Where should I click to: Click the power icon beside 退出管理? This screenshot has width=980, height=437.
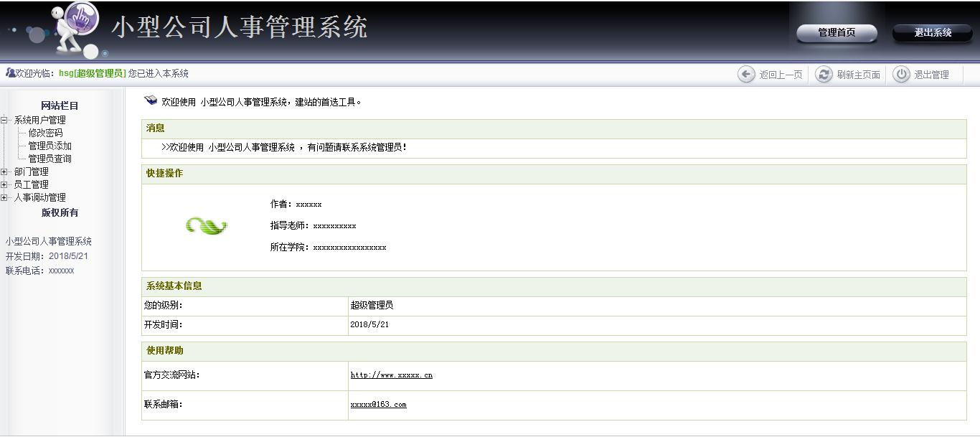pyautogui.click(x=901, y=74)
